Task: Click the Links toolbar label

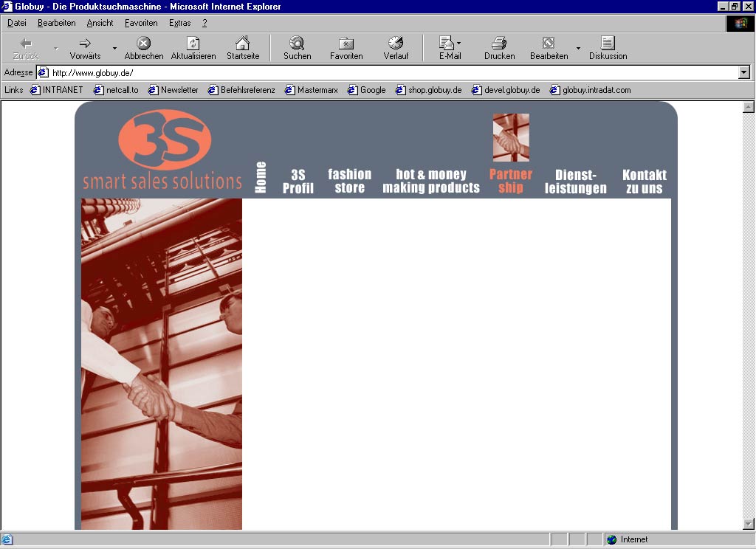Action: (13, 90)
